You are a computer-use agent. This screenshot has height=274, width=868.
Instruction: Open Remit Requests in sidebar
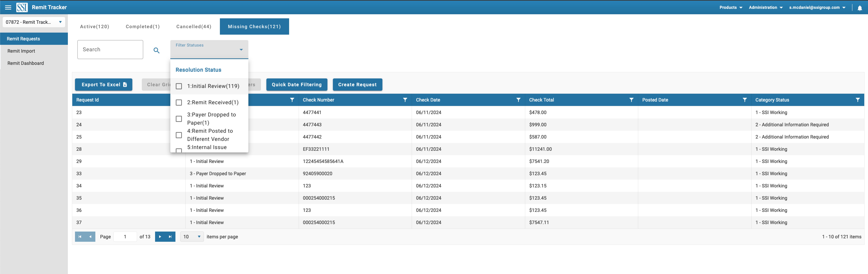[x=34, y=39]
